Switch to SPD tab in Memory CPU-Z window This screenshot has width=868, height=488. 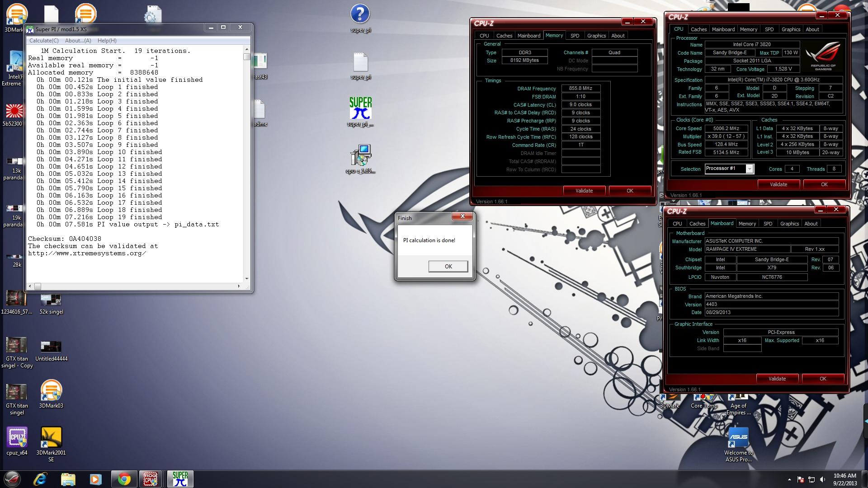pyautogui.click(x=575, y=36)
